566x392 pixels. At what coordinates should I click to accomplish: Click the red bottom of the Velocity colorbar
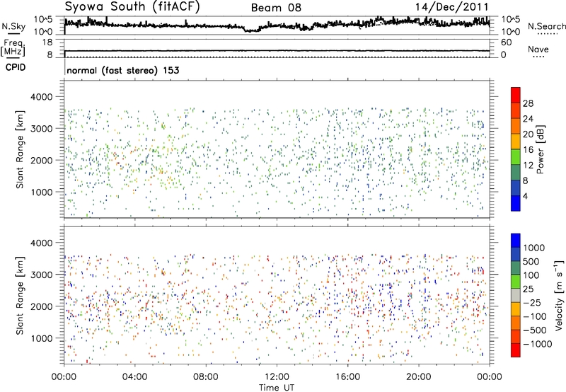[x=516, y=350]
